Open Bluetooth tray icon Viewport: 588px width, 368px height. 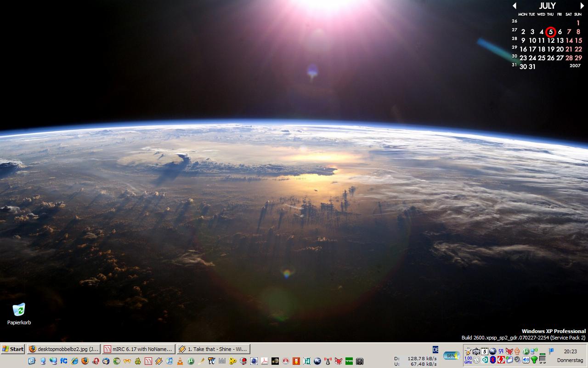493,359
